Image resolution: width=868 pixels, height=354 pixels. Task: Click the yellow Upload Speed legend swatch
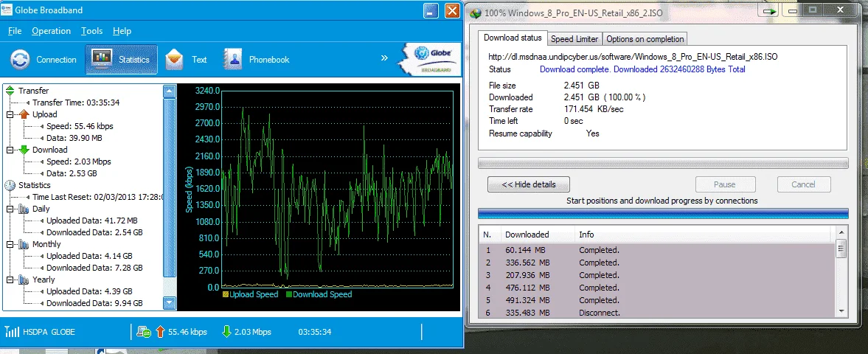click(226, 295)
